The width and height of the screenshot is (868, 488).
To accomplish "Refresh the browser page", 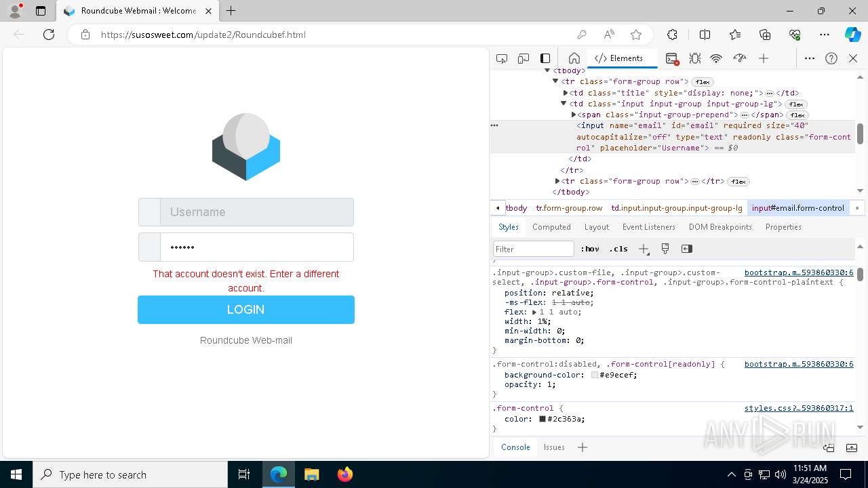I will click(49, 35).
